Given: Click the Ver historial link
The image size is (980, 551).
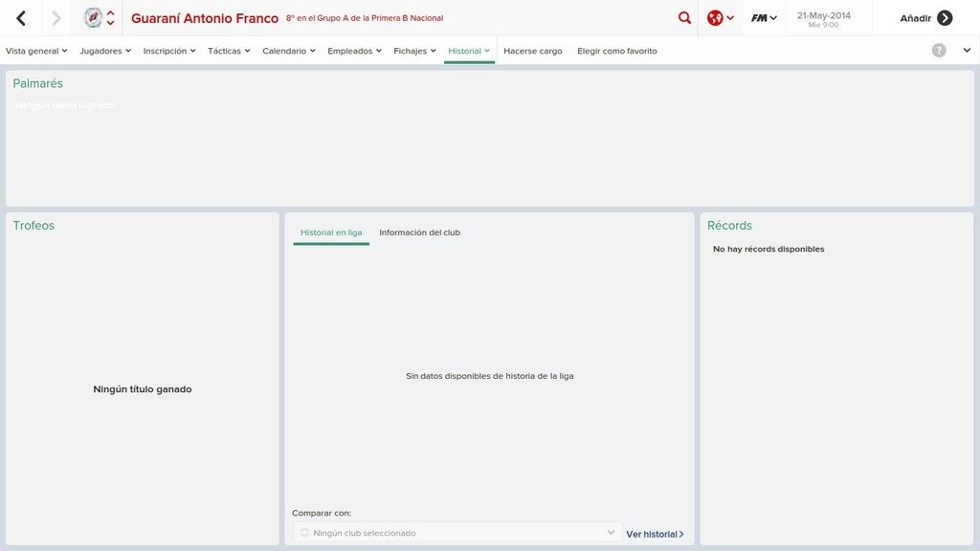Looking at the screenshot, I should (x=655, y=534).
